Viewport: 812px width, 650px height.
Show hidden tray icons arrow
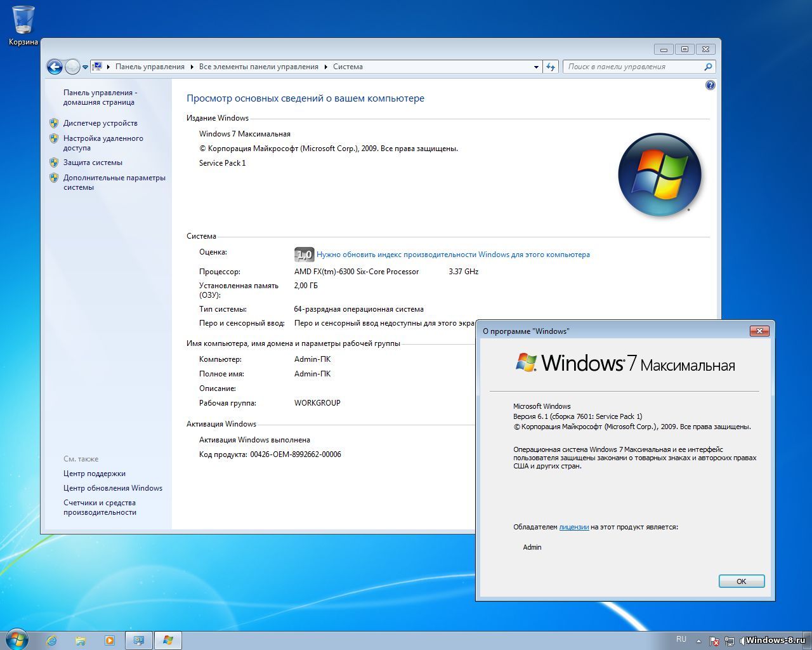tap(698, 641)
